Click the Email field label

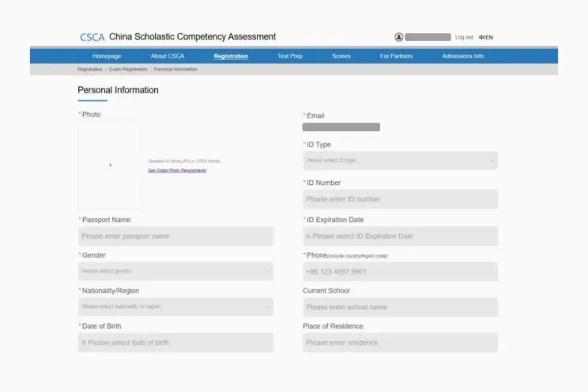(314, 116)
